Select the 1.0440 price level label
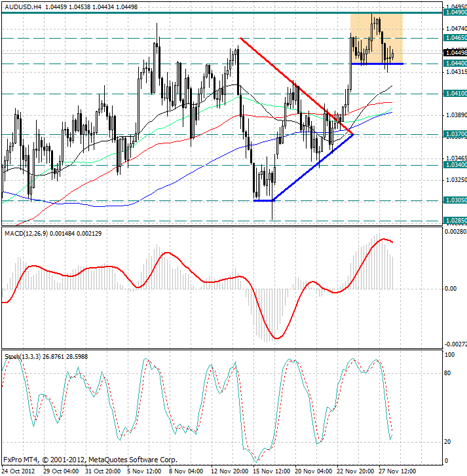 455,63
